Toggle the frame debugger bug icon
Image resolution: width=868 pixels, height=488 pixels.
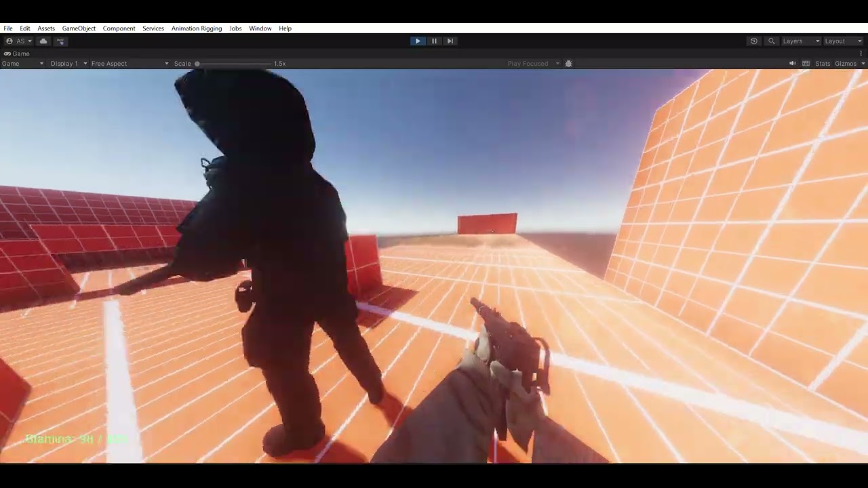[569, 64]
